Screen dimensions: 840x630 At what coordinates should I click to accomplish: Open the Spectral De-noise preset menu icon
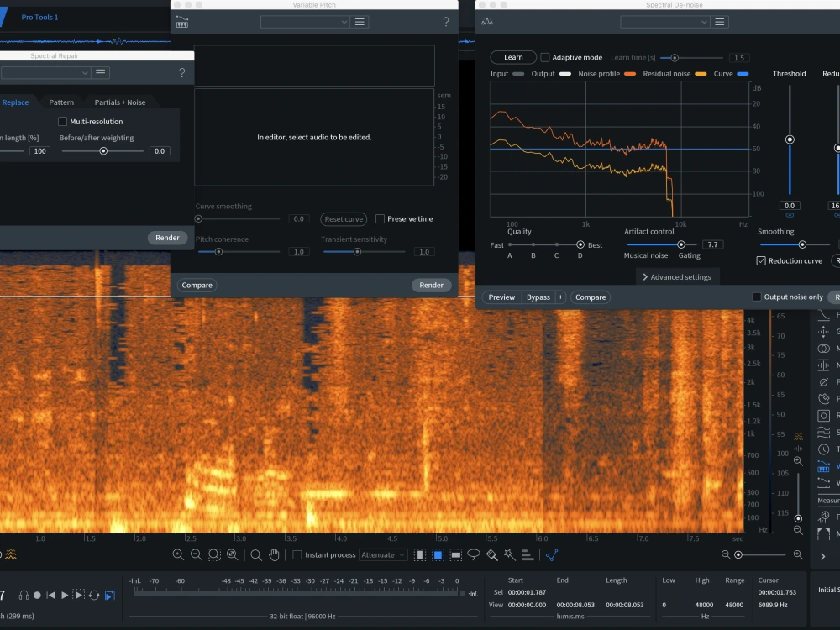[x=720, y=22]
